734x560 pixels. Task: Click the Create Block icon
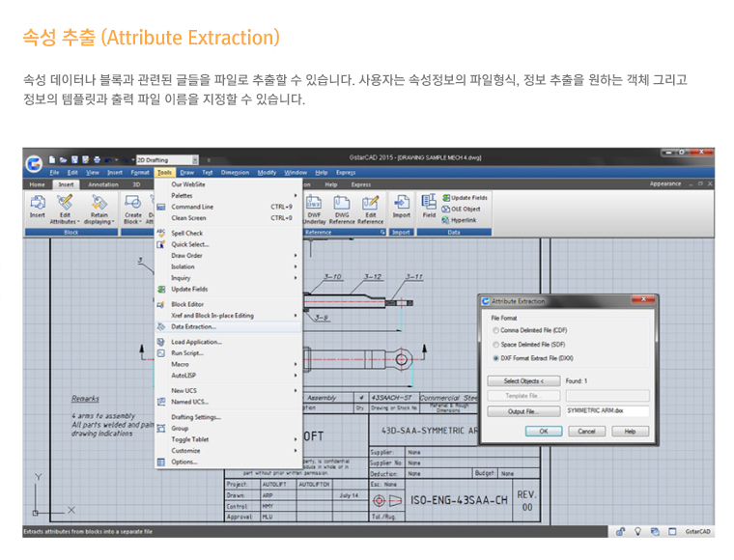click(x=132, y=203)
